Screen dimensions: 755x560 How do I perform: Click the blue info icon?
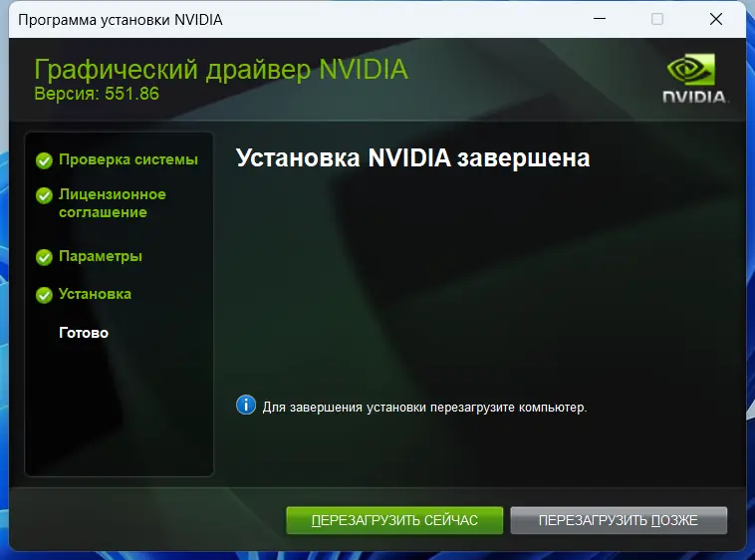(x=246, y=406)
